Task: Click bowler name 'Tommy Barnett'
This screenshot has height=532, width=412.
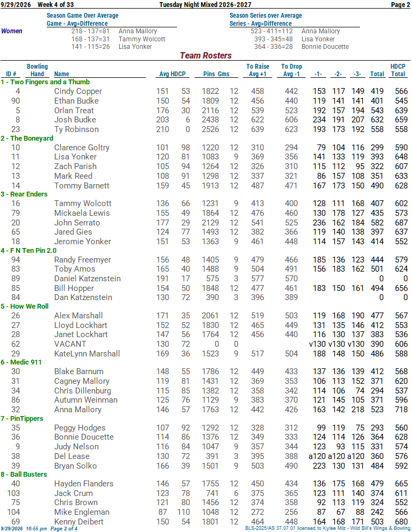Action: tap(82, 186)
